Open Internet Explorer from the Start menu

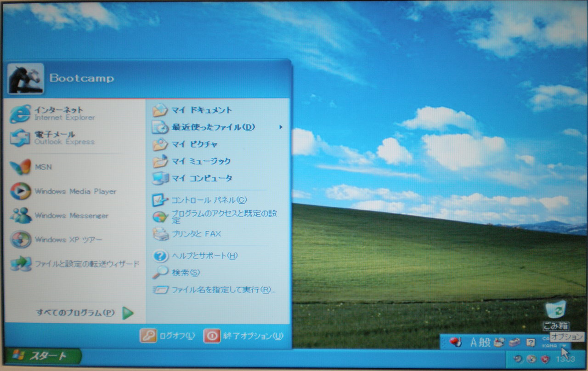(x=74, y=113)
